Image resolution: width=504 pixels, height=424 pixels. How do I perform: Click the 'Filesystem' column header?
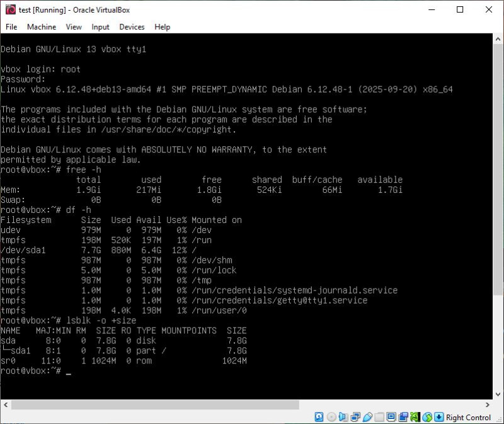coord(26,220)
